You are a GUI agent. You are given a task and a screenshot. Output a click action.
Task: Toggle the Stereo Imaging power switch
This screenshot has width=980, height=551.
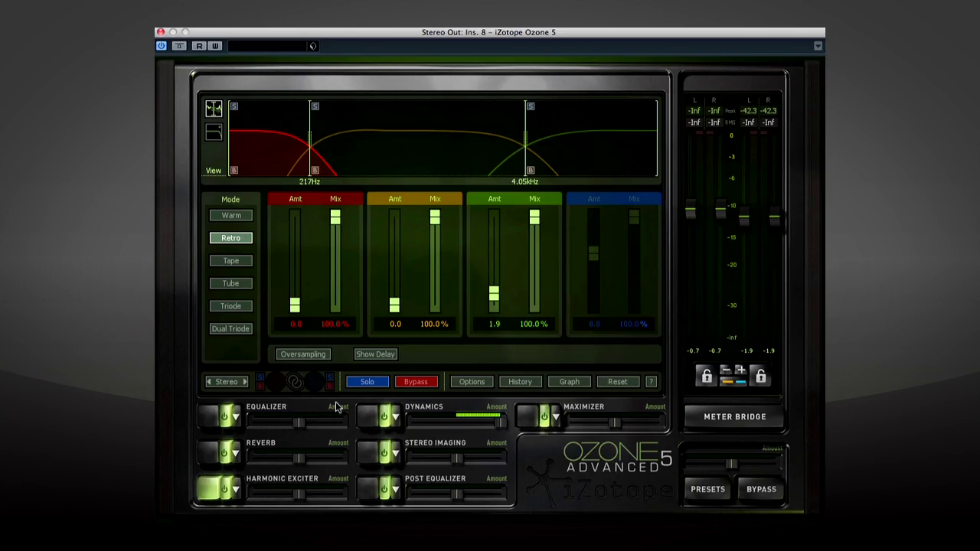pos(384,452)
